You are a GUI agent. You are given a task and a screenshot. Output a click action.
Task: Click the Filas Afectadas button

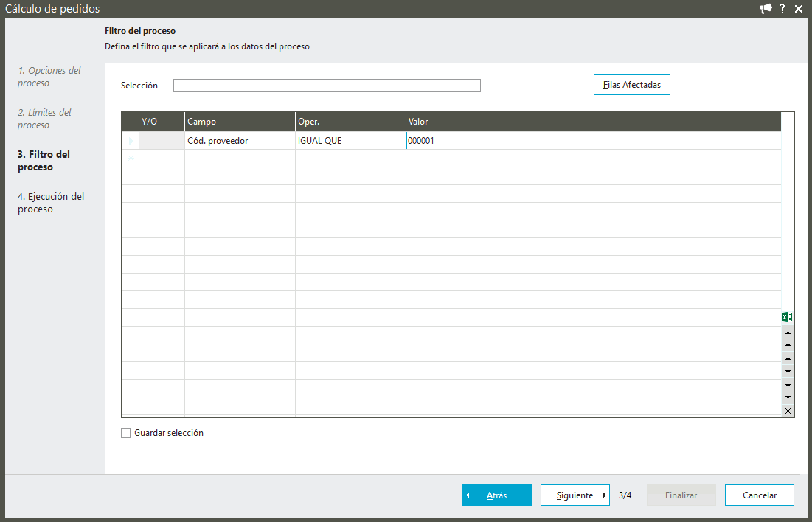632,85
